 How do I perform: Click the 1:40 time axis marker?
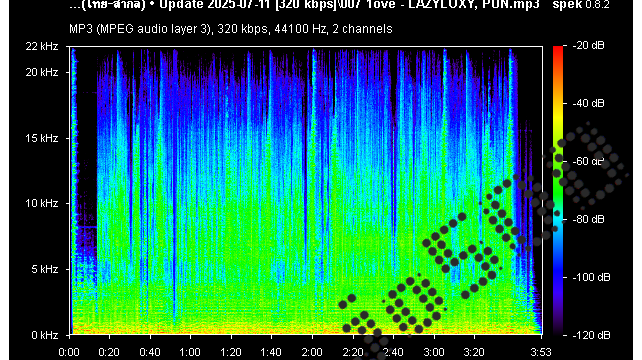click(x=271, y=352)
